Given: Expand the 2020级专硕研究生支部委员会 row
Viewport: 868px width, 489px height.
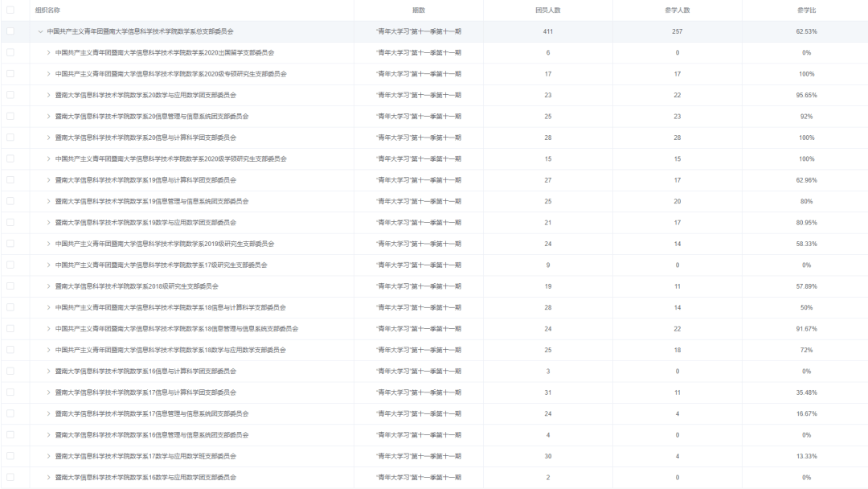Looking at the screenshot, I should [49, 74].
